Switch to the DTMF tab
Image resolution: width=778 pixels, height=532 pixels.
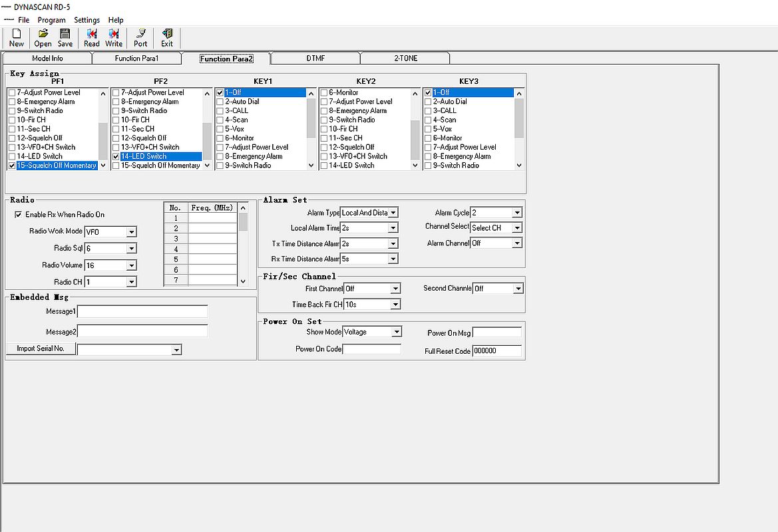(315, 58)
